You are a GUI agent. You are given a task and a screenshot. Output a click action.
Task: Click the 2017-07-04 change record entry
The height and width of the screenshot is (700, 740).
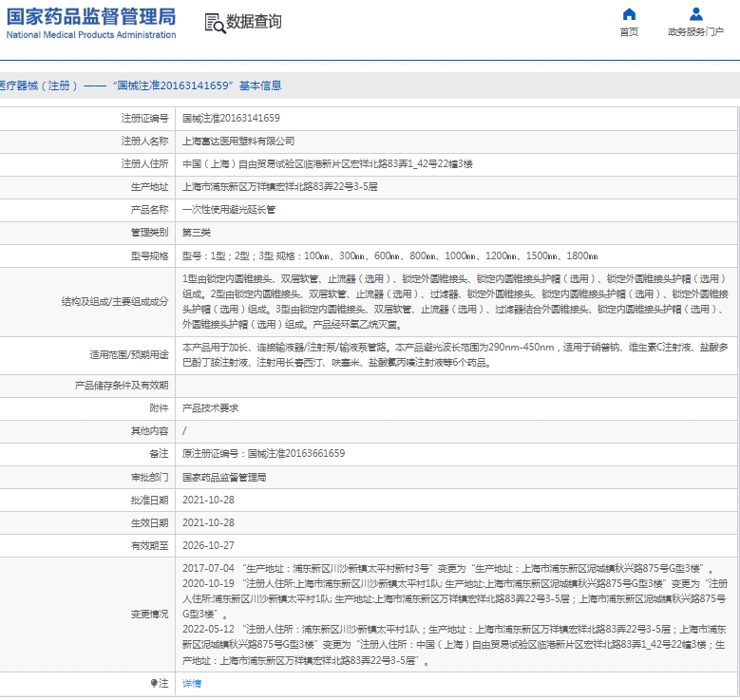(x=448, y=568)
